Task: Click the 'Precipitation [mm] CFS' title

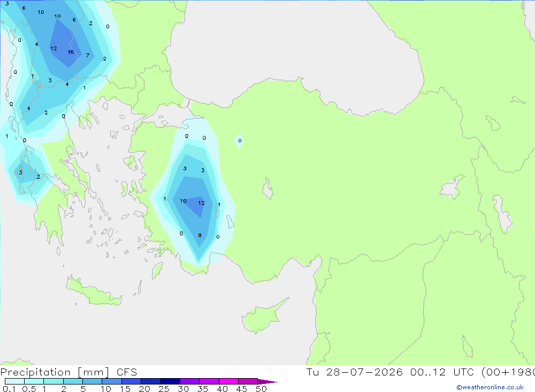Action: (x=68, y=372)
